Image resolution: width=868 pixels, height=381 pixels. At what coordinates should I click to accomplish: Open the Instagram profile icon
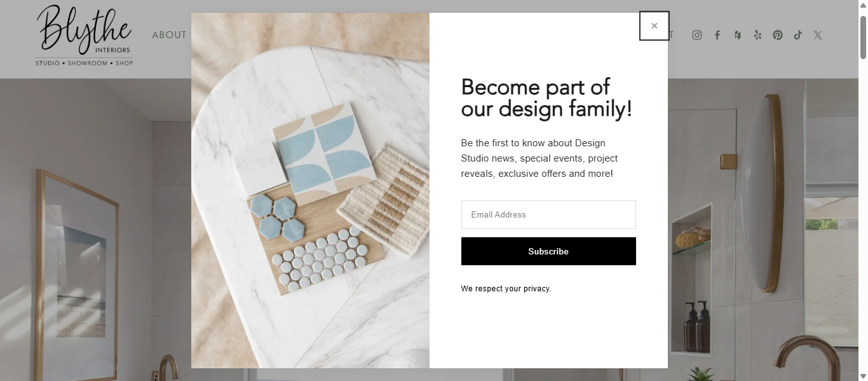click(x=697, y=35)
